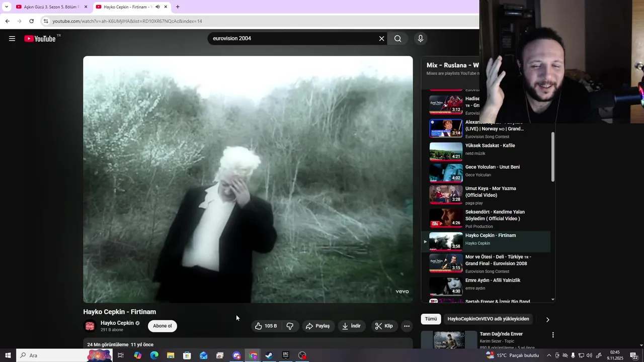Like the video with 105 B likes
The width and height of the screenshot is (644, 362).
click(266, 326)
